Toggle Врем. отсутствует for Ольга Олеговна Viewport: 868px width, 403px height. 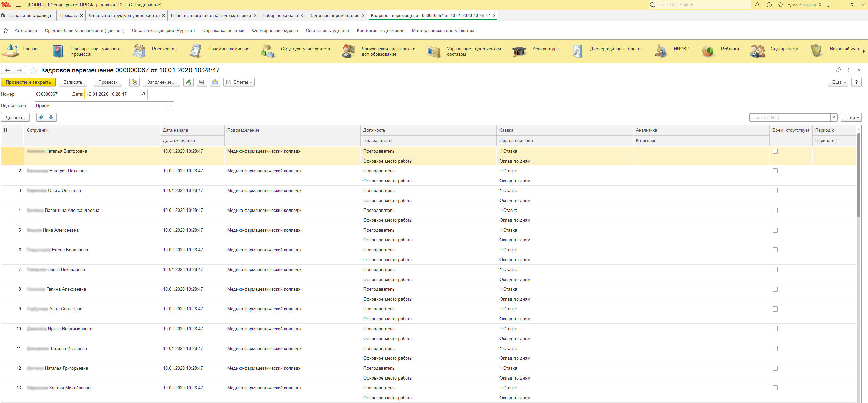coord(775,191)
